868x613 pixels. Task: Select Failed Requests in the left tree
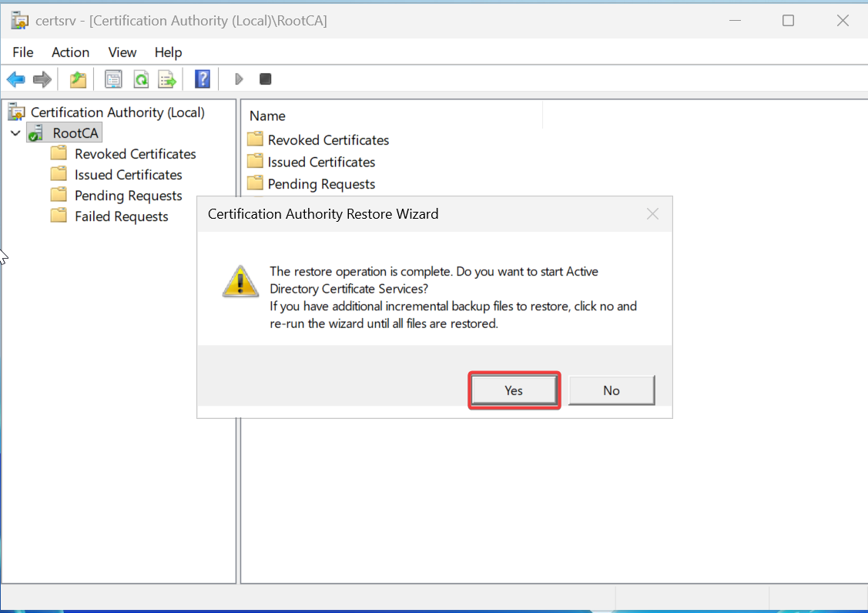coord(121,216)
